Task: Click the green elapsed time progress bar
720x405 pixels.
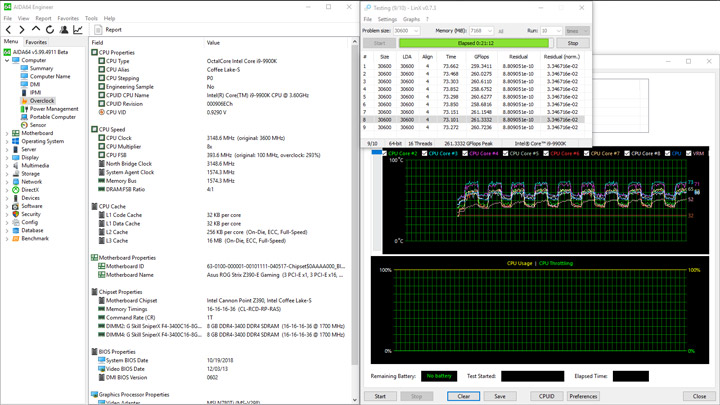Action: (x=475, y=43)
